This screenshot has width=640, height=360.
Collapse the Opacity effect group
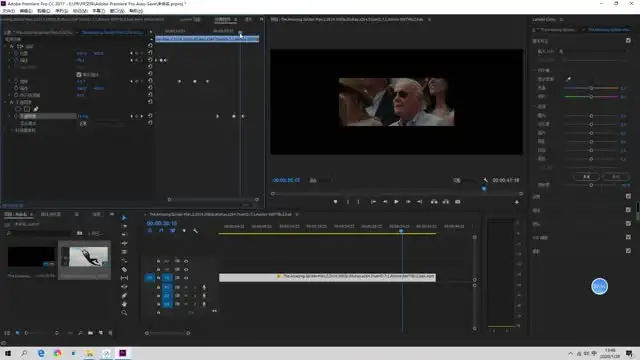pyautogui.click(x=6, y=102)
